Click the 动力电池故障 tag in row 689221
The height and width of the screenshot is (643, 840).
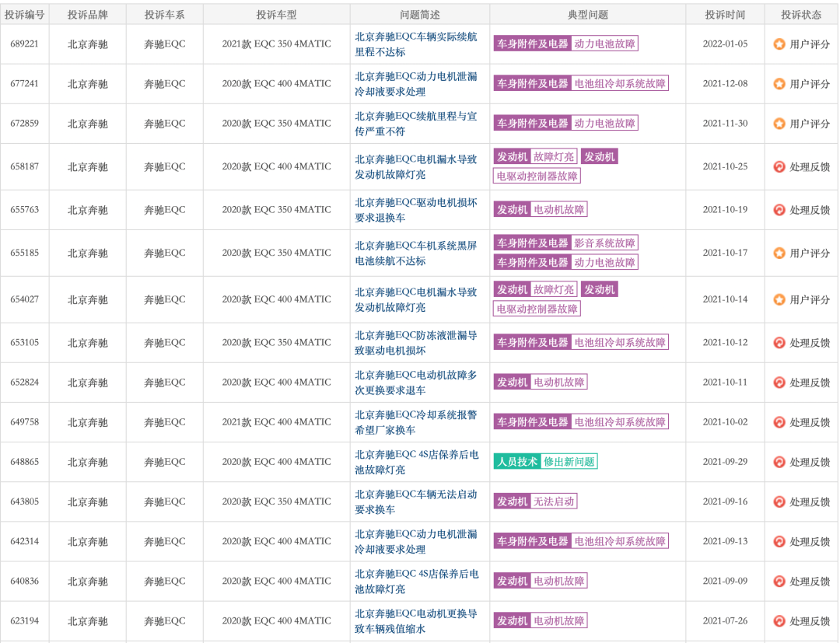pos(604,44)
